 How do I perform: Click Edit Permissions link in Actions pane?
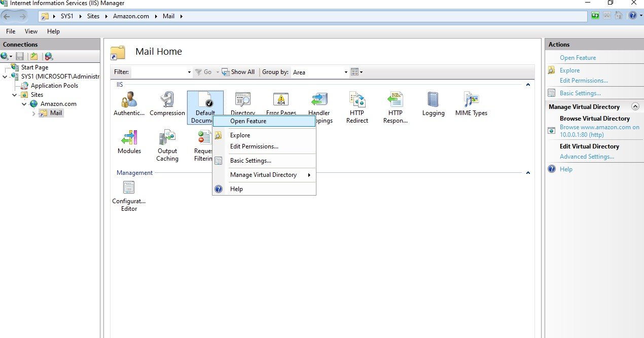(584, 81)
